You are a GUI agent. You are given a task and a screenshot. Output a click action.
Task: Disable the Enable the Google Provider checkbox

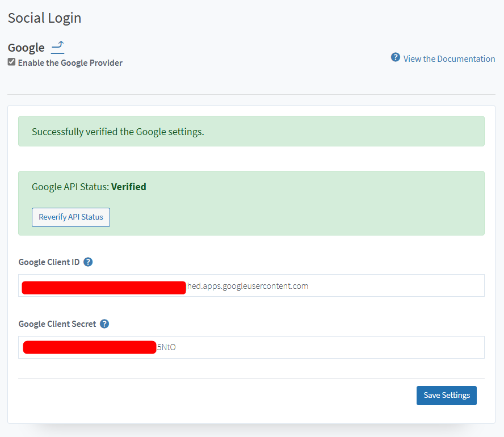(x=11, y=62)
